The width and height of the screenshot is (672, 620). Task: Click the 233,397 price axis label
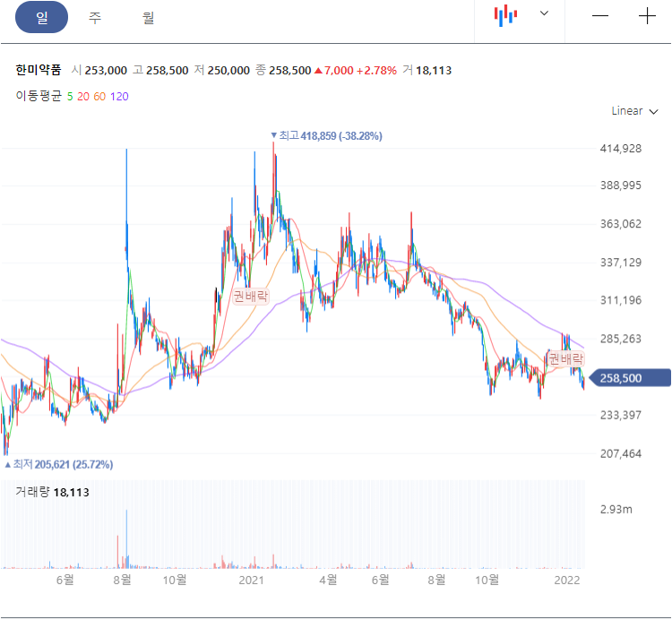(621, 415)
